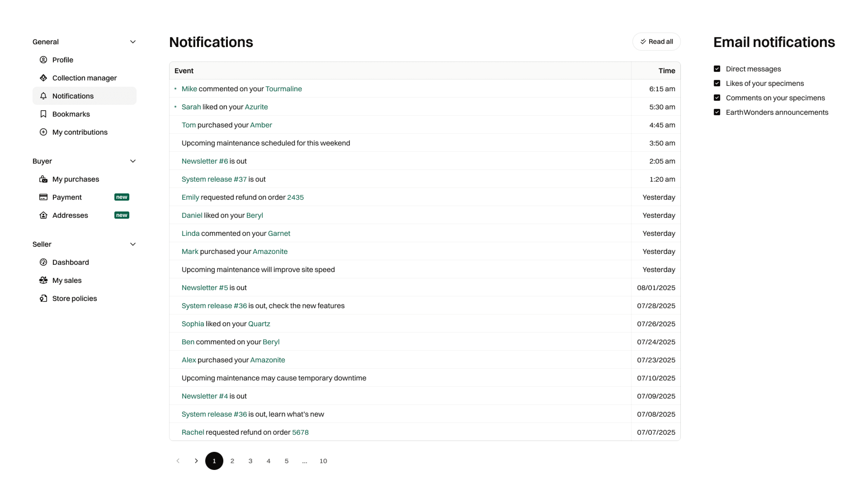Go to page 3 of notifications
868x488 pixels.
(x=250, y=461)
